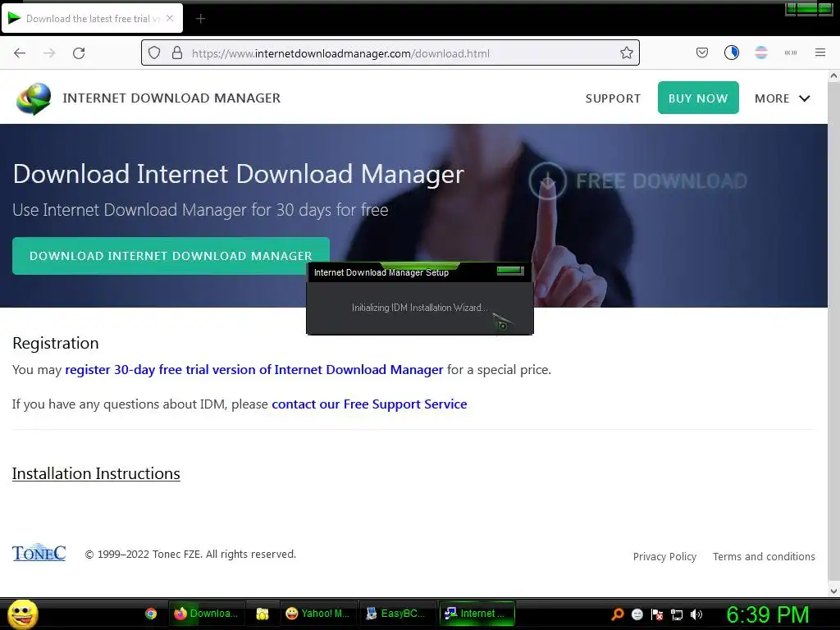Open contact our Free Support Service link
This screenshot has width=840, height=630.
point(369,404)
